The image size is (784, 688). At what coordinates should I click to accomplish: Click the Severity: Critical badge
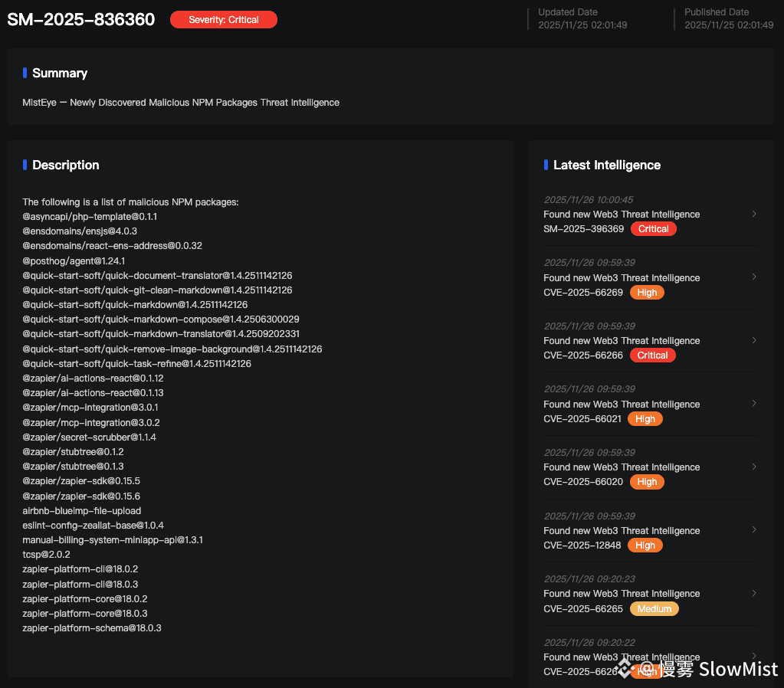click(x=224, y=19)
